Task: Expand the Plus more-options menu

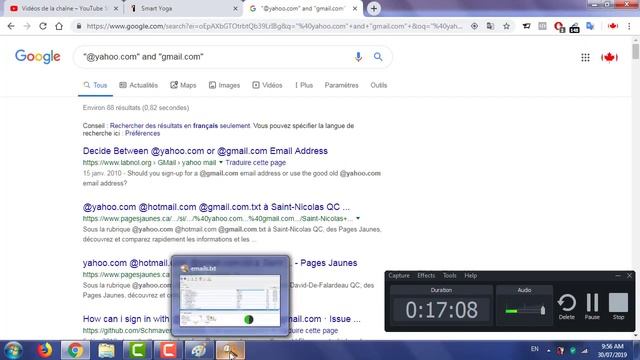Action: pyautogui.click(x=304, y=85)
